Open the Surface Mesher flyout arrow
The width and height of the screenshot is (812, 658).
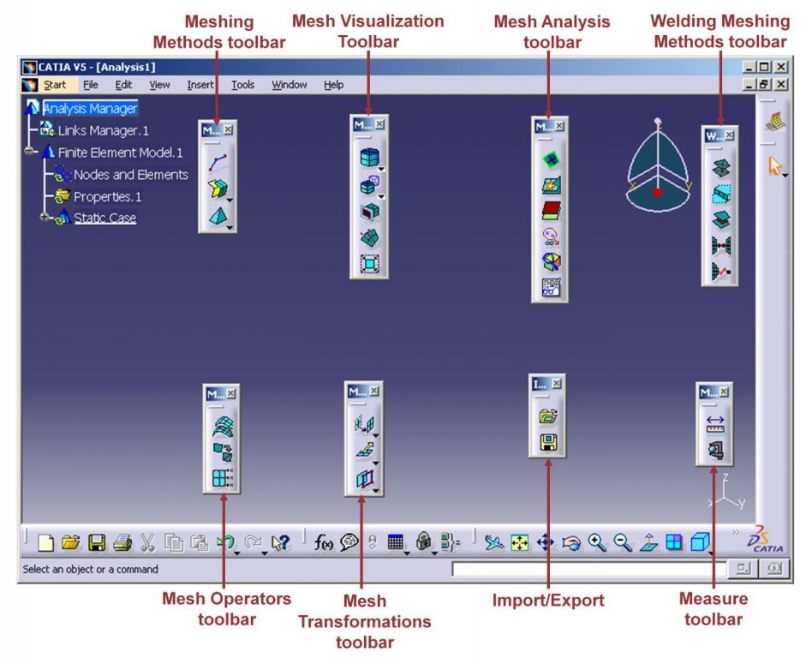pyautogui.click(x=230, y=200)
